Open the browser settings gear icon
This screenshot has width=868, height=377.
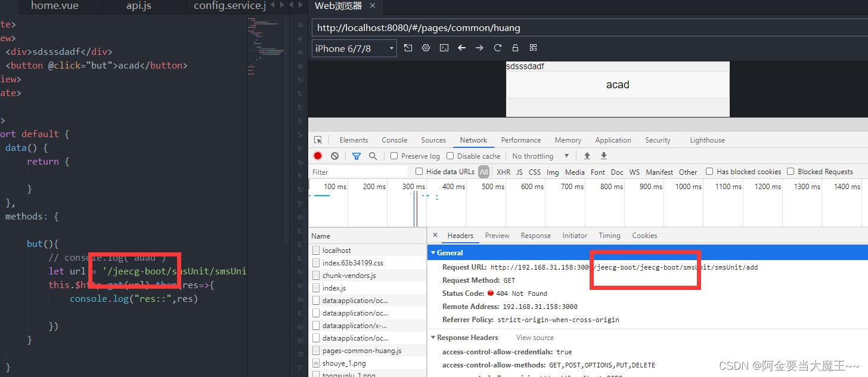(x=426, y=48)
